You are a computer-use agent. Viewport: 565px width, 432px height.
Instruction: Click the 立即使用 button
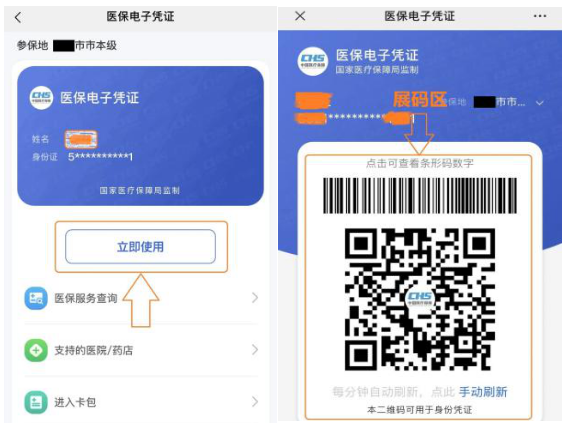tap(141, 246)
